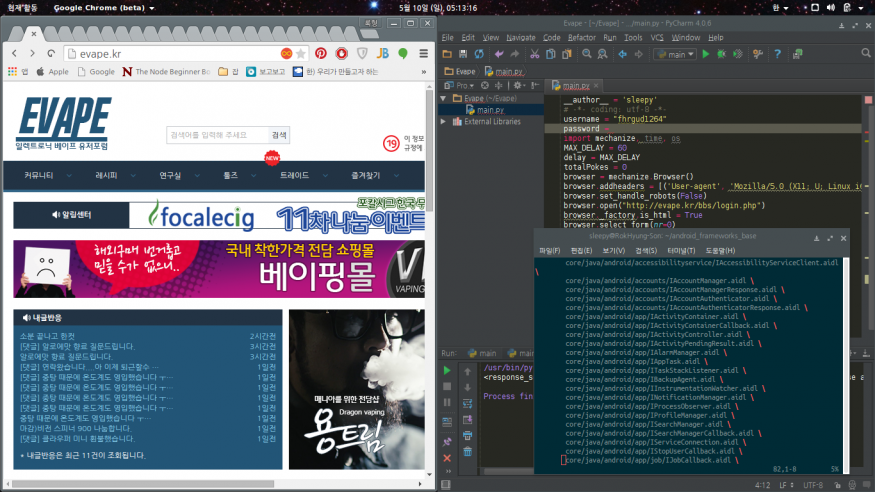Start debugging with the green bug icon
Viewport: 875px width, 492px height.
click(722, 54)
